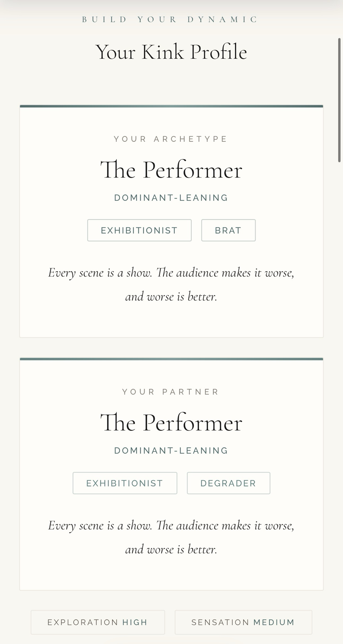This screenshot has height=644, width=343.
Task: Click the Exploration High chip
Action: click(98, 622)
